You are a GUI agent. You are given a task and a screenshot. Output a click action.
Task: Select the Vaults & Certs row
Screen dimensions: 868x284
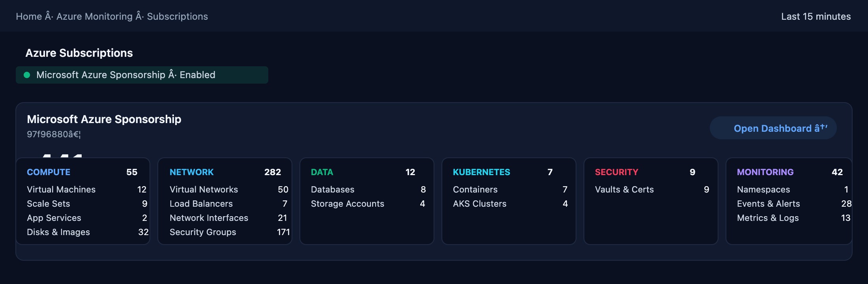(652, 189)
